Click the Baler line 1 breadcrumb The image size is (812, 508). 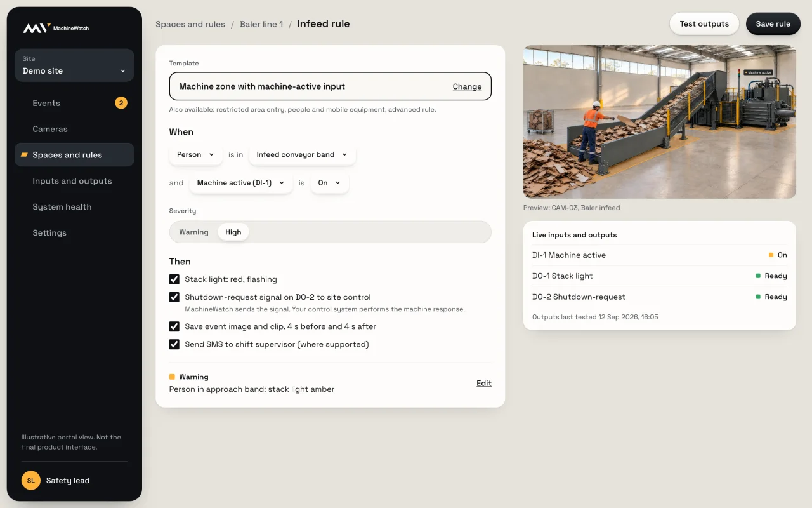[x=261, y=24]
